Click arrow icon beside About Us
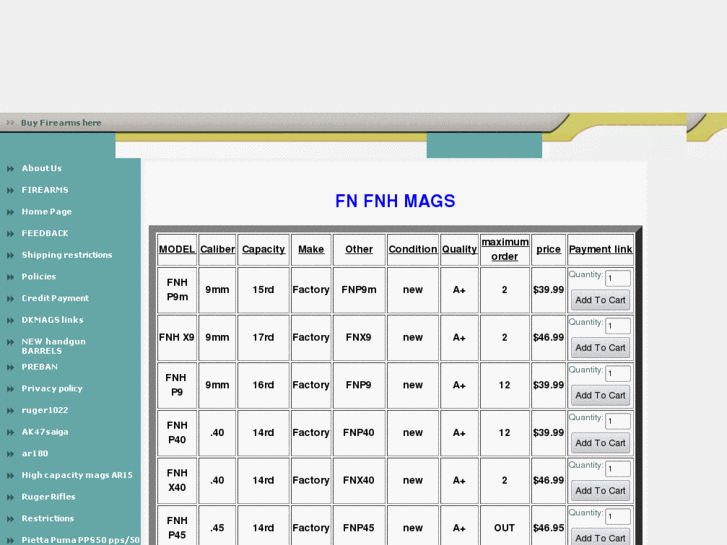The width and height of the screenshot is (727, 545). click(10, 169)
